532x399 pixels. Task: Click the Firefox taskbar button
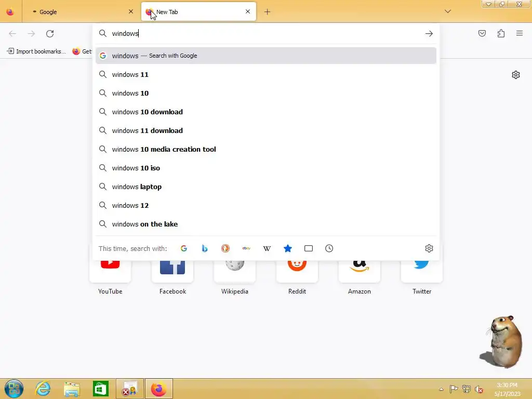click(158, 389)
